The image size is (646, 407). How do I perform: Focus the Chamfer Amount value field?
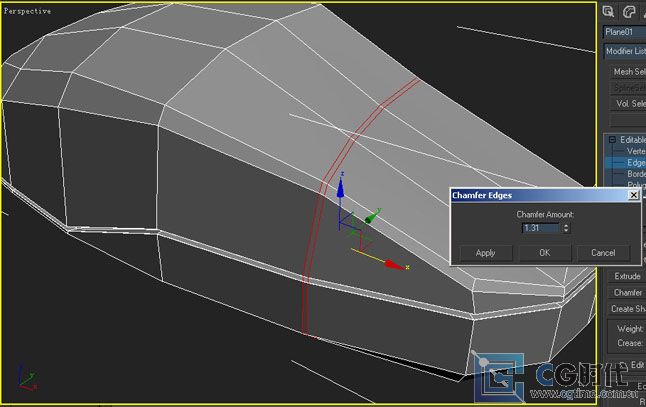point(540,228)
